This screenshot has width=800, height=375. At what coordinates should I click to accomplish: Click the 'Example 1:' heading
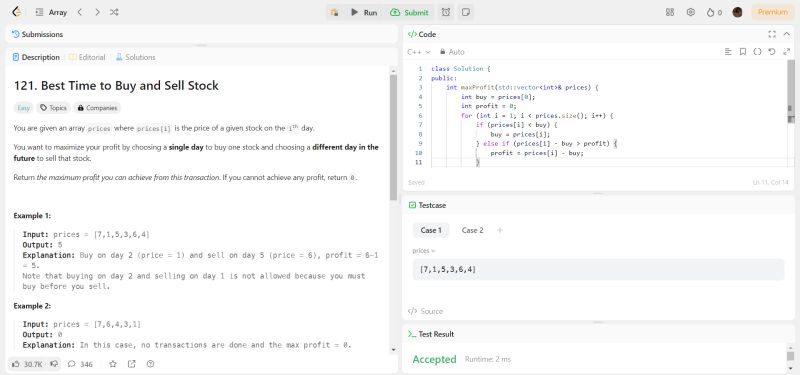(32, 216)
